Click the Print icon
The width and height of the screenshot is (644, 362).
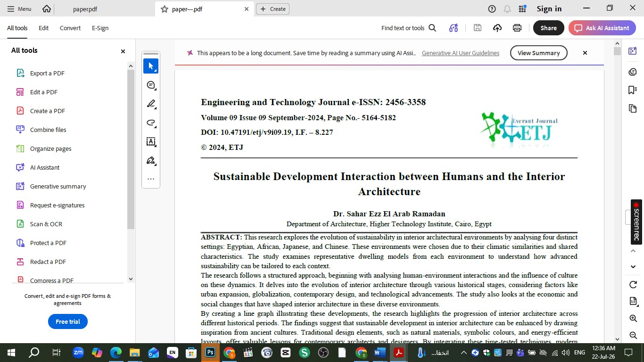tap(517, 28)
